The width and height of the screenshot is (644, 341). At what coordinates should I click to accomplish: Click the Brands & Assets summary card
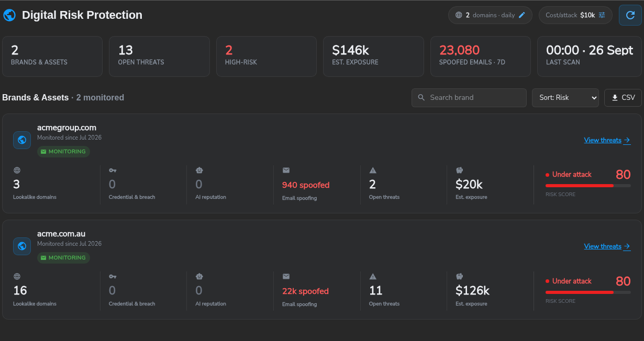(x=52, y=56)
